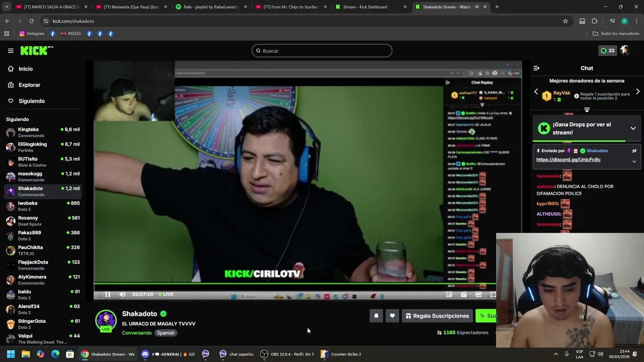Open the 33 channel points counter
This screenshot has width=644, height=362.
pos(608,51)
